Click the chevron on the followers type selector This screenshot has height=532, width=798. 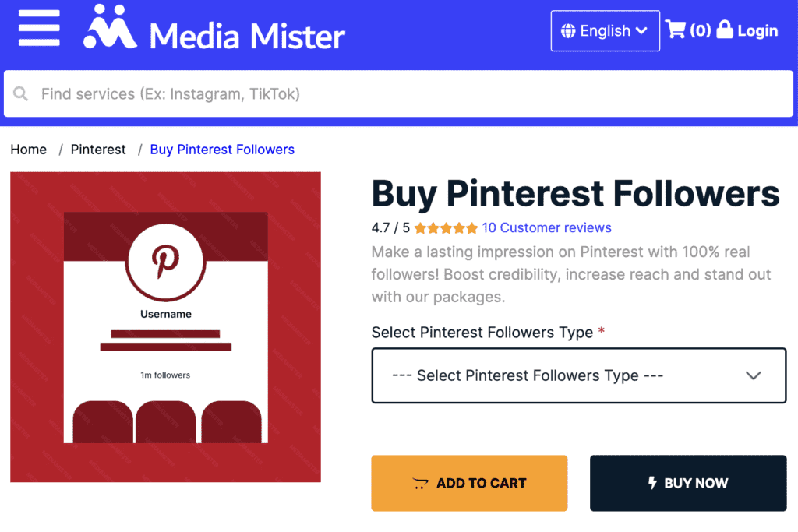[x=754, y=375]
